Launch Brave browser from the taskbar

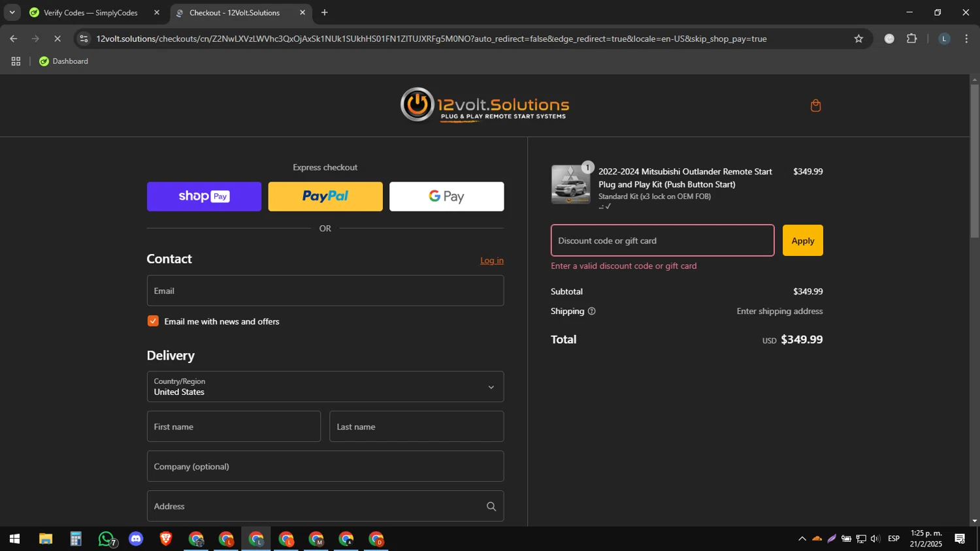pos(166,539)
